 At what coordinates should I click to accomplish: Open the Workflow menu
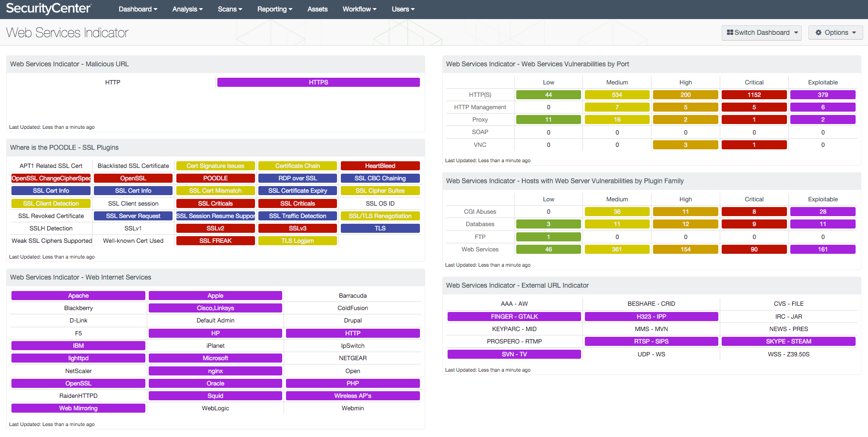click(x=359, y=9)
